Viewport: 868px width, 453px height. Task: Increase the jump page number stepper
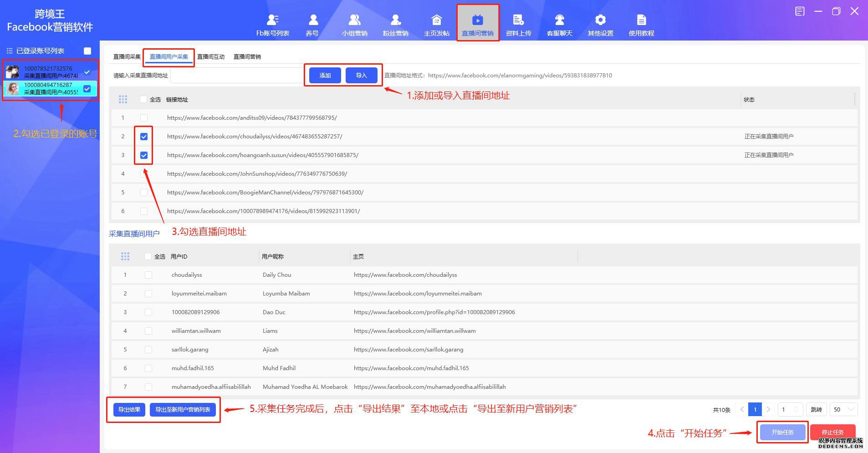(x=797, y=407)
